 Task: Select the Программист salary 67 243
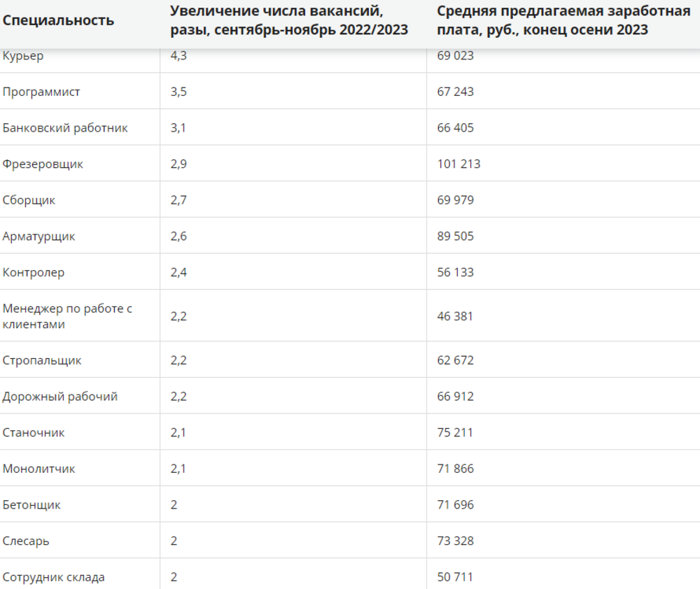pyautogui.click(x=455, y=92)
